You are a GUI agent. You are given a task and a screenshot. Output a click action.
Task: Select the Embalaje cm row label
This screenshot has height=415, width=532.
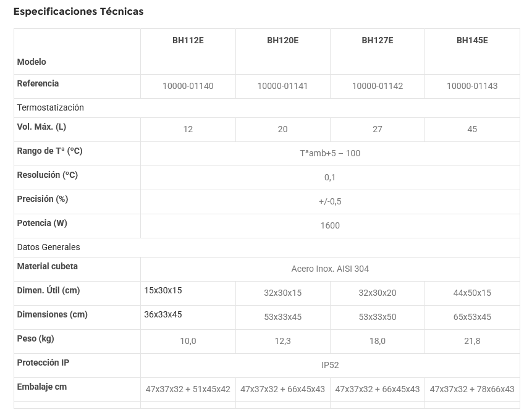tap(42, 387)
